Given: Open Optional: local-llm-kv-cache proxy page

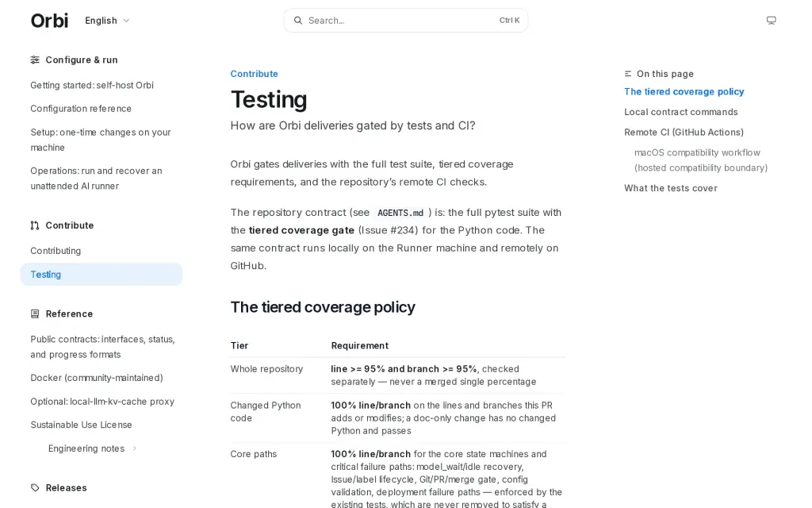Looking at the screenshot, I should (102, 402).
